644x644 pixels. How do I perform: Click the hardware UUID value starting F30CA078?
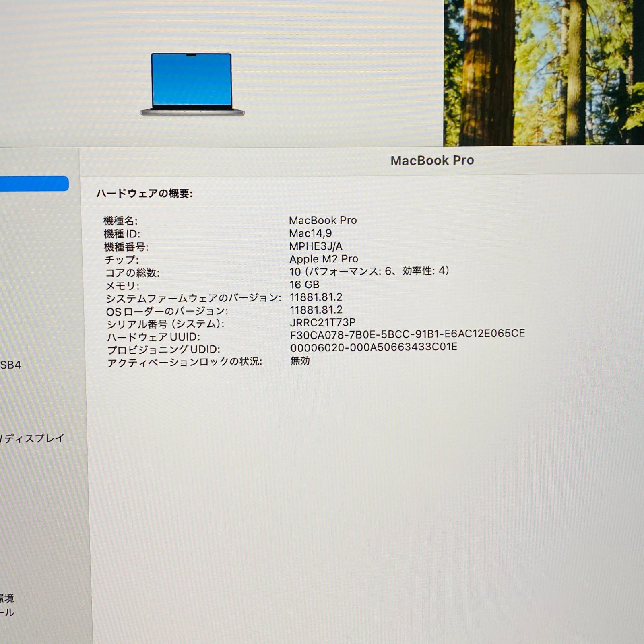pyautogui.click(x=407, y=334)
